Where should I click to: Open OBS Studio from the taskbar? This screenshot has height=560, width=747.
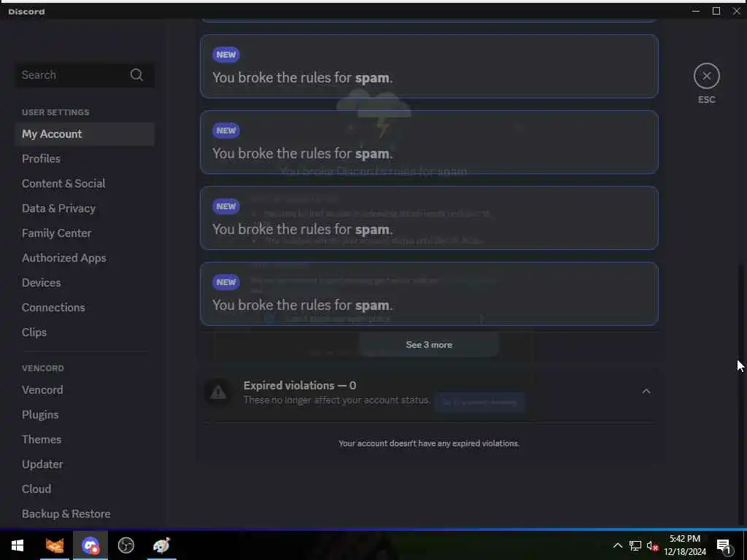click(125, 545)
